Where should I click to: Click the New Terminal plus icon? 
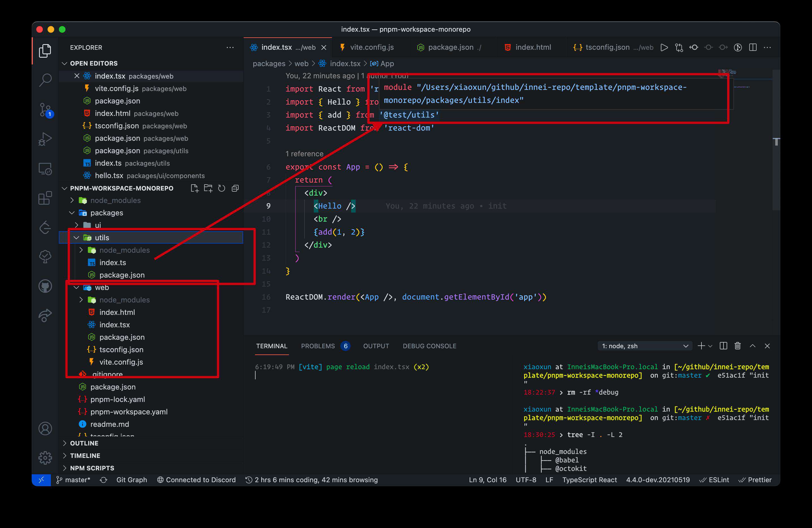pyautogui.click(x=701, y=346)
